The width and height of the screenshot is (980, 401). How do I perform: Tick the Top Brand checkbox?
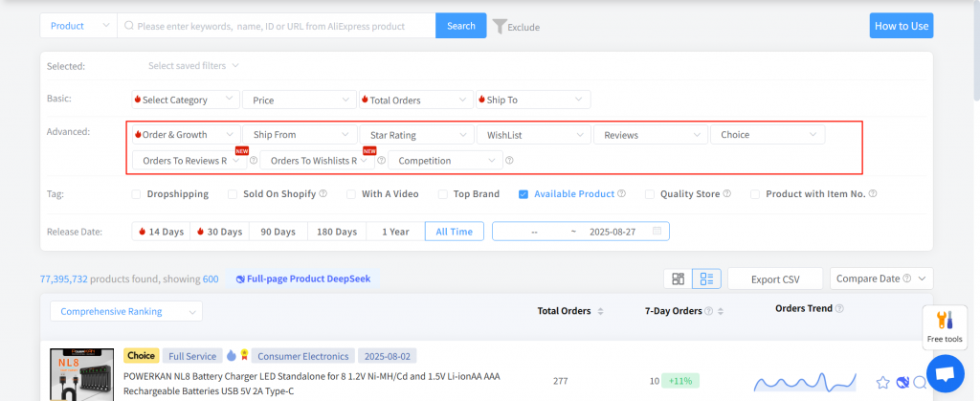tap(442, 194)
